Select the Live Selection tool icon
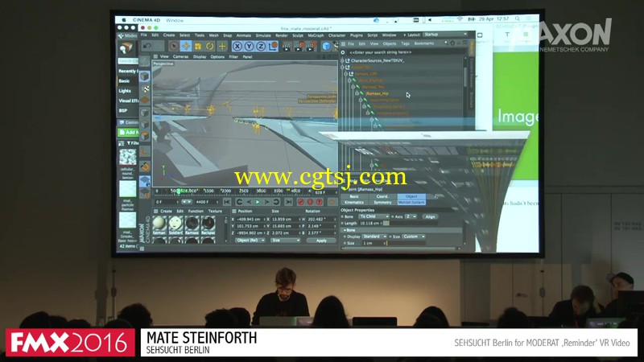The width and height of the screenshot is (644, 362). click(x=174, y=46)
